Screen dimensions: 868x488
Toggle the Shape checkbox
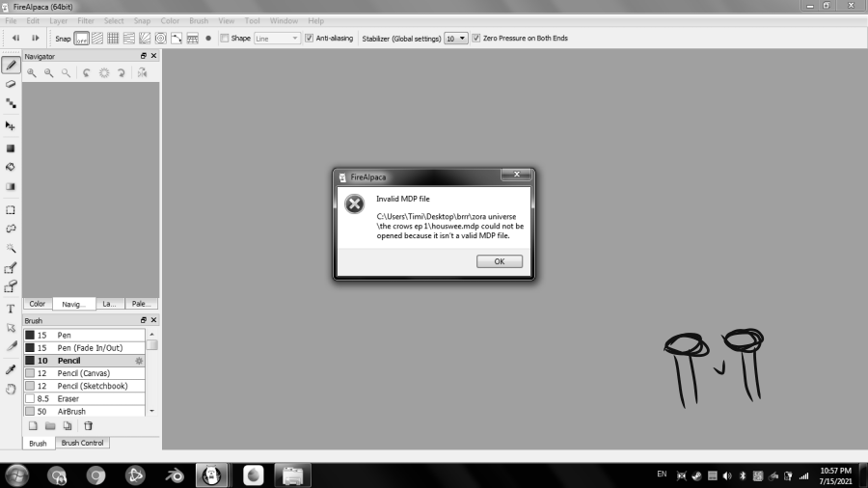[225, 39]
